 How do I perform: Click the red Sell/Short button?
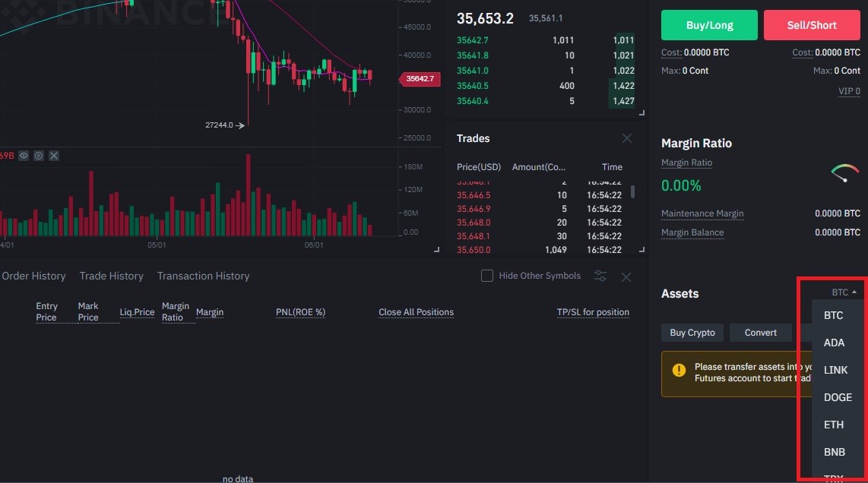[x=812, y=25]
